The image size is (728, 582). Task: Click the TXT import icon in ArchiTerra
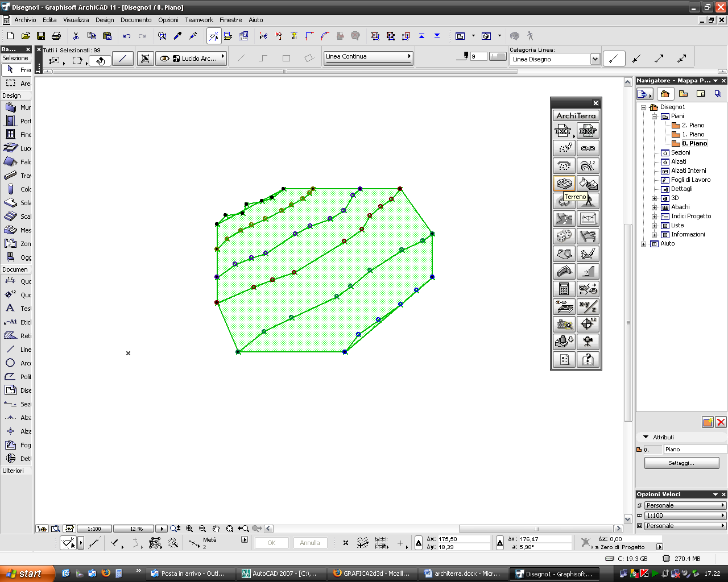[564, 131]
